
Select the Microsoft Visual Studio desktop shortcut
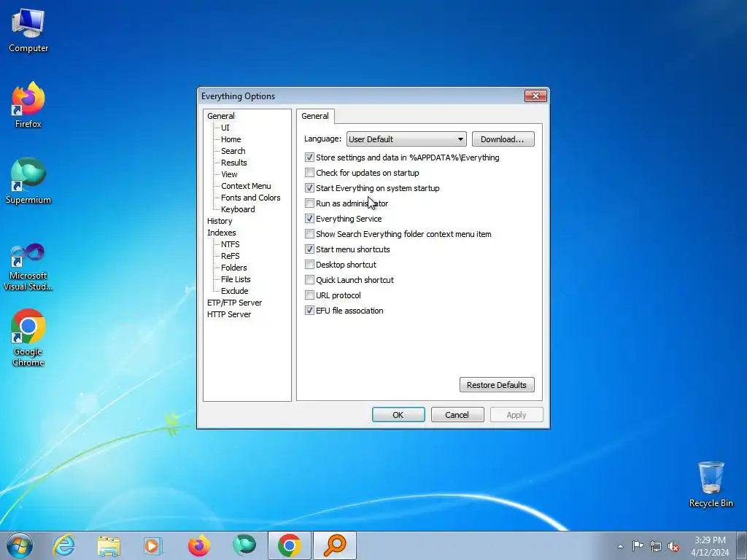click(x=28, y=267)
